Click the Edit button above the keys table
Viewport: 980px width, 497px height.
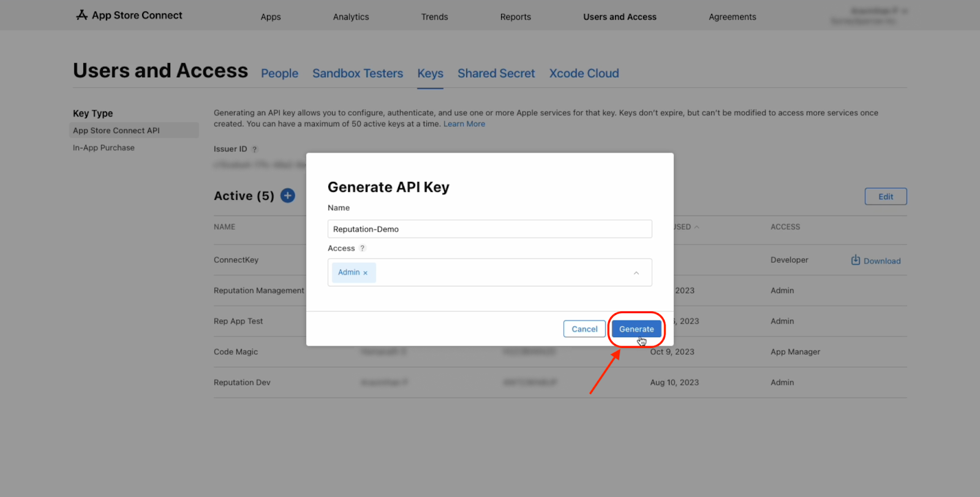click(x=885, y=197)
